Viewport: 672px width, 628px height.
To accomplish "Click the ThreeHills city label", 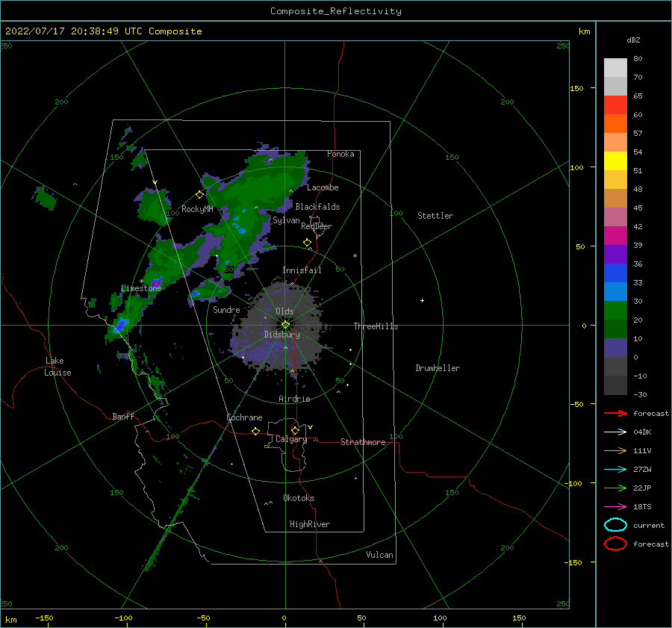I will tap(376, 326).
